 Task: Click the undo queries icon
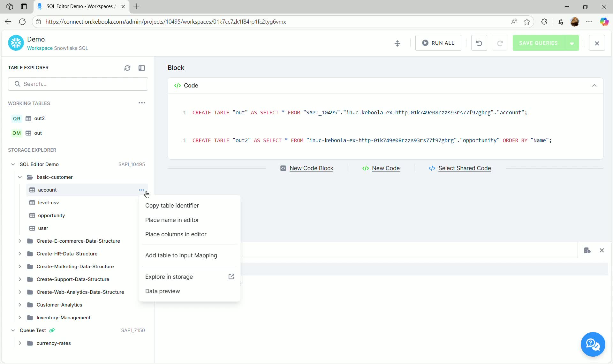click(x=479, y=43)
